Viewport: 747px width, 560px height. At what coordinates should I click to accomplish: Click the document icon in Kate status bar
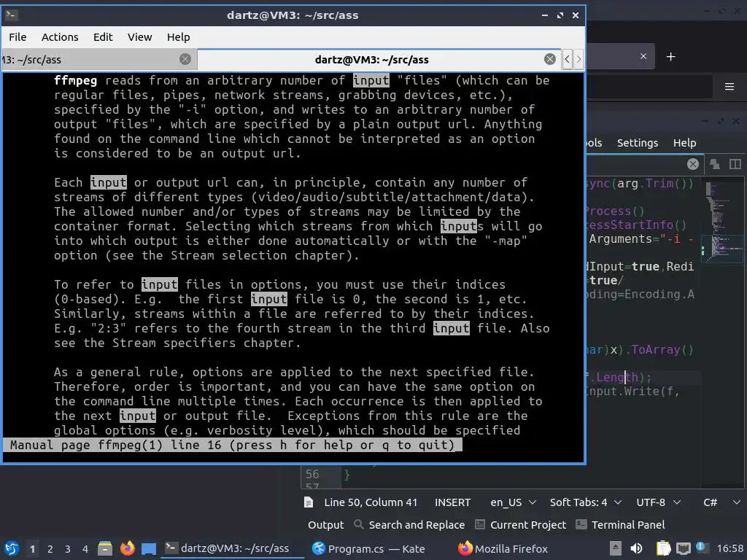309,502
